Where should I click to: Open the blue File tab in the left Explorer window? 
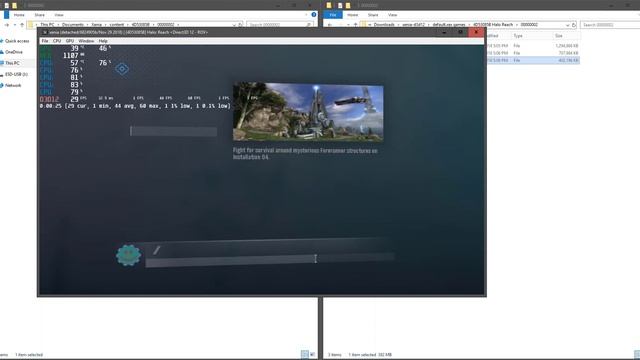pos(6,15)
